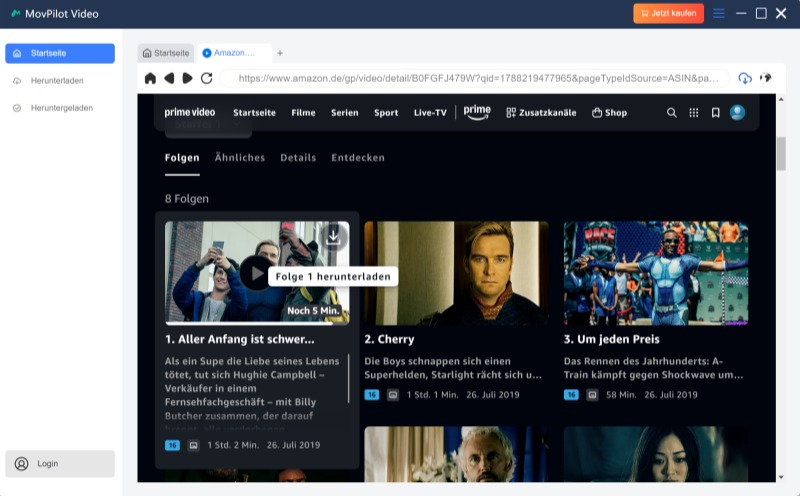Click episode 4 thumbnail with white-haired man
The height and width of the screenshot is (496, 800).
pos(456,454)
